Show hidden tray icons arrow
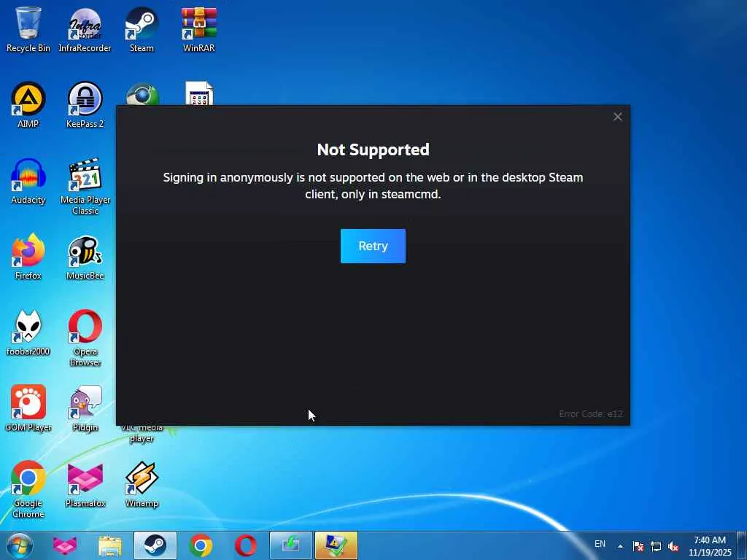This screenshot has height=560, width=747. pos(620,546)
